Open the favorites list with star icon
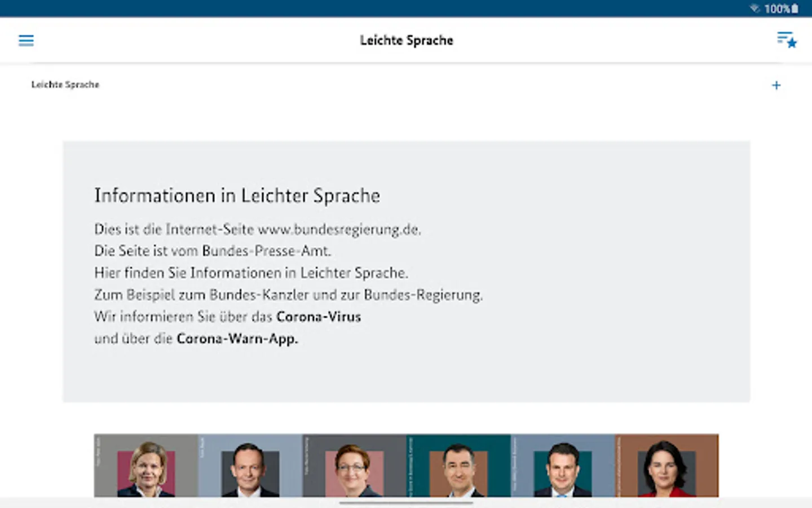Screen dimensions: 812x508 pos(786,40)
